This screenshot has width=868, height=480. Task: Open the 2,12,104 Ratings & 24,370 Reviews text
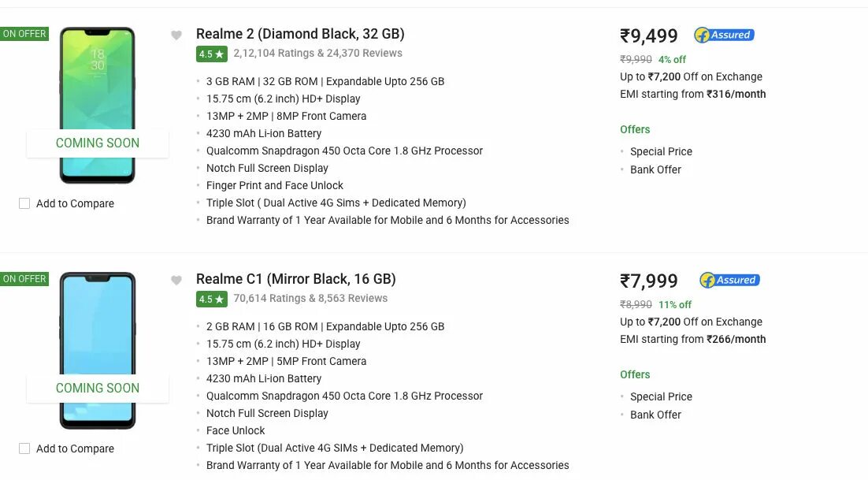point(317,54)
